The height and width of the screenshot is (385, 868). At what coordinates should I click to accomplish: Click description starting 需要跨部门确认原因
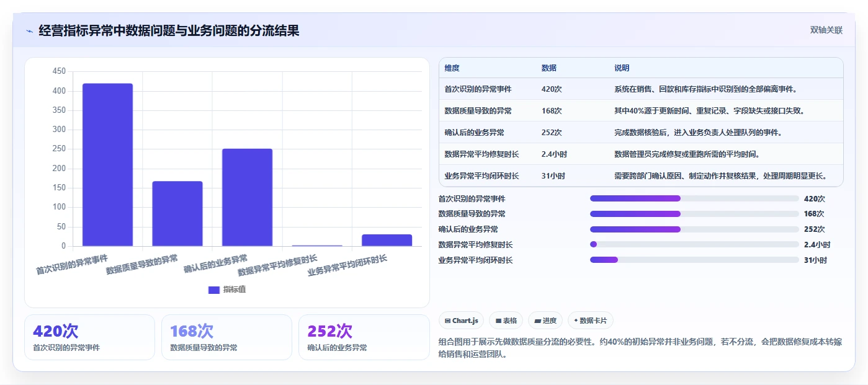click(720, 176)
